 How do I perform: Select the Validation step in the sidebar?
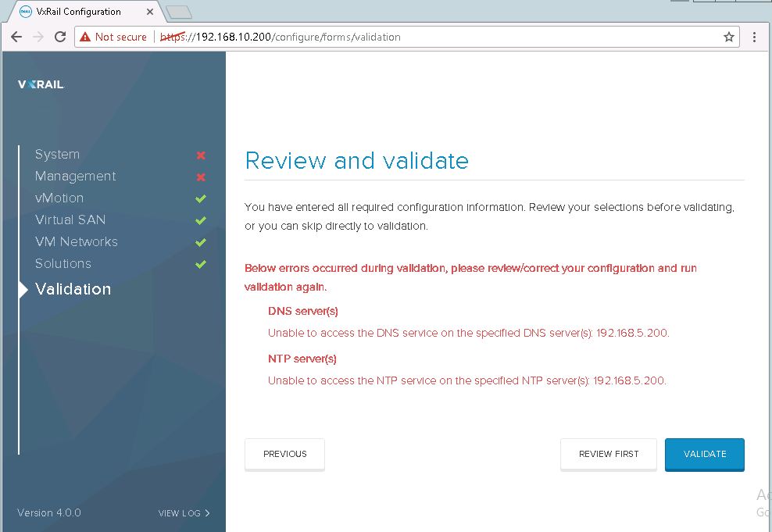(73, 289)
